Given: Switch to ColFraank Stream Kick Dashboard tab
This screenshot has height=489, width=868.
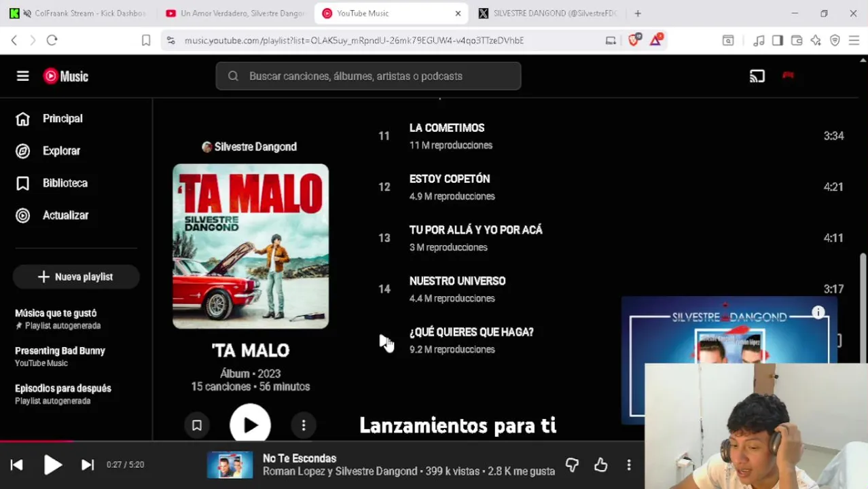Looking at the screenshot, I should click(79, 14).
